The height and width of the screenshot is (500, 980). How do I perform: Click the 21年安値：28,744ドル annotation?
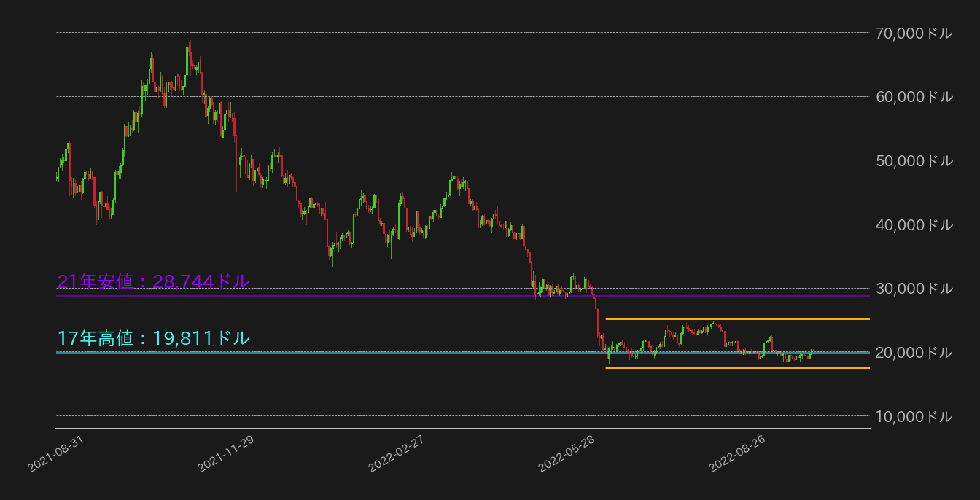click(x=153, y=280)
